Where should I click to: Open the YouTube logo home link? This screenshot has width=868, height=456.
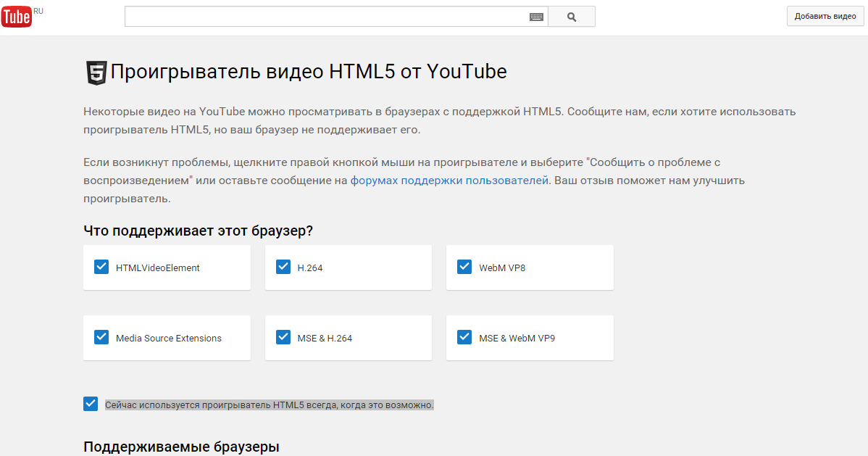[16, 17]
